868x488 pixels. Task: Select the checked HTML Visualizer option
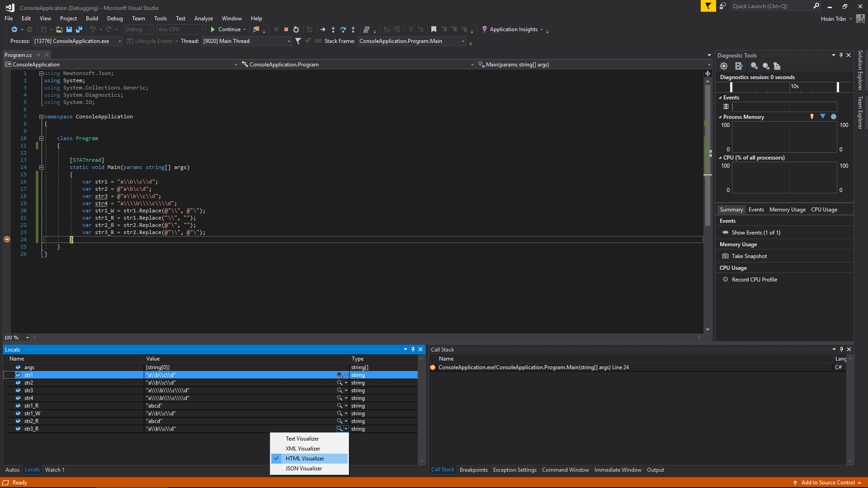(305, 459)
